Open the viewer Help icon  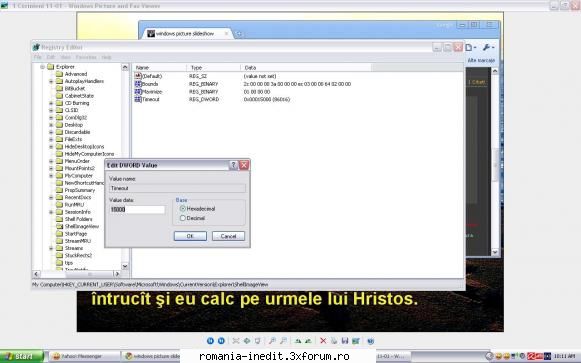tap(371, 341)
